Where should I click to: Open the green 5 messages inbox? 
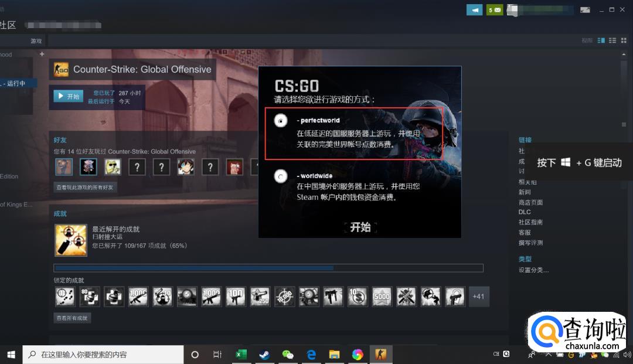click(495, 10)
